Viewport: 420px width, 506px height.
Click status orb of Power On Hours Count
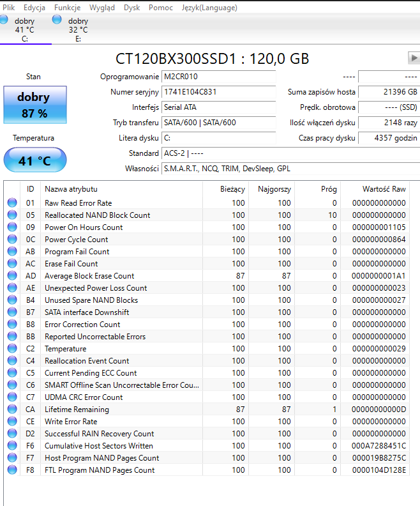[x=12, y=227]
